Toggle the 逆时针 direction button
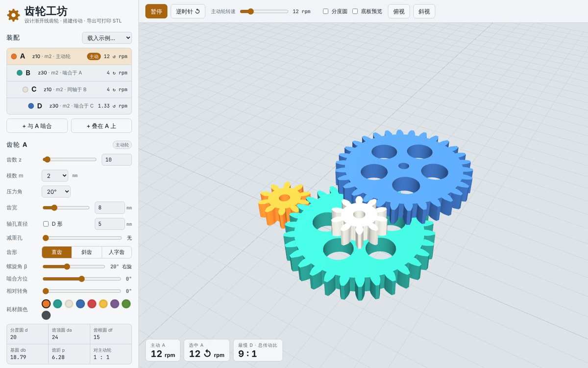Viewport: 588px width, 368px height. coord(188,11)
